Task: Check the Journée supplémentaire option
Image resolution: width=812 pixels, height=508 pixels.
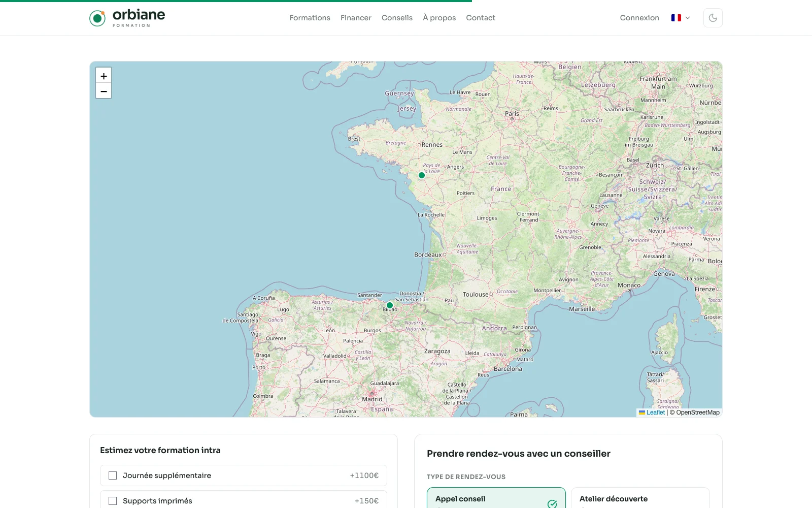Action: coord(113,475)
